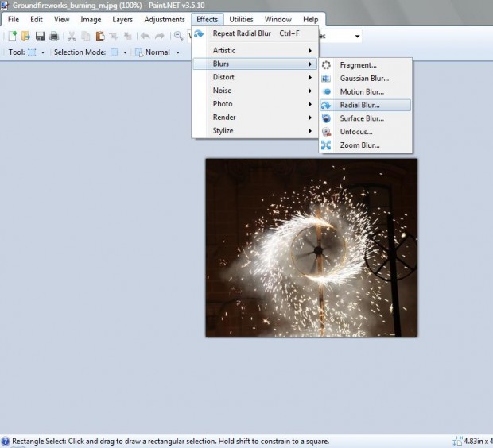
Task: Open the Adjustments menu
Action: [x=165, y=19]
